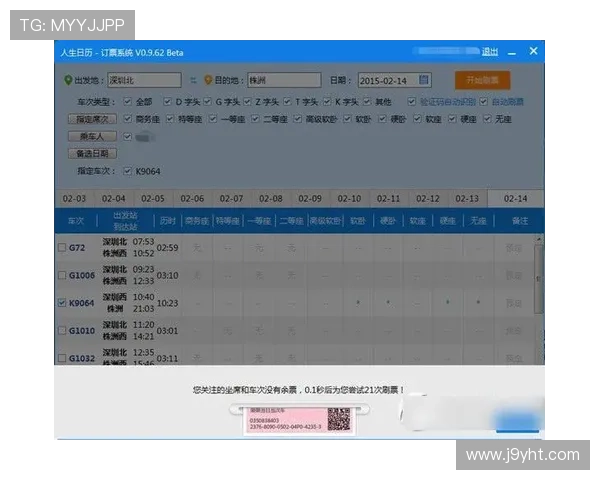Toggle the 一等座 seat checkbox

pos(213,119)
